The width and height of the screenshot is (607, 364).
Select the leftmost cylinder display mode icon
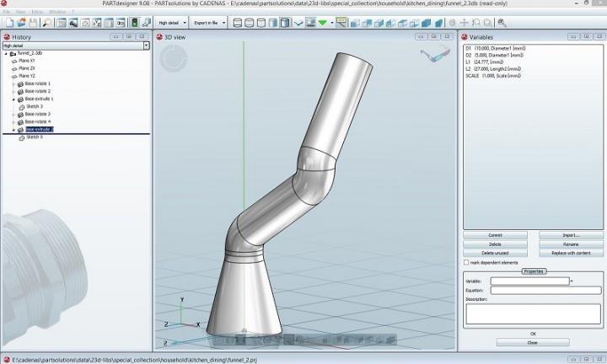click(238, 23)
